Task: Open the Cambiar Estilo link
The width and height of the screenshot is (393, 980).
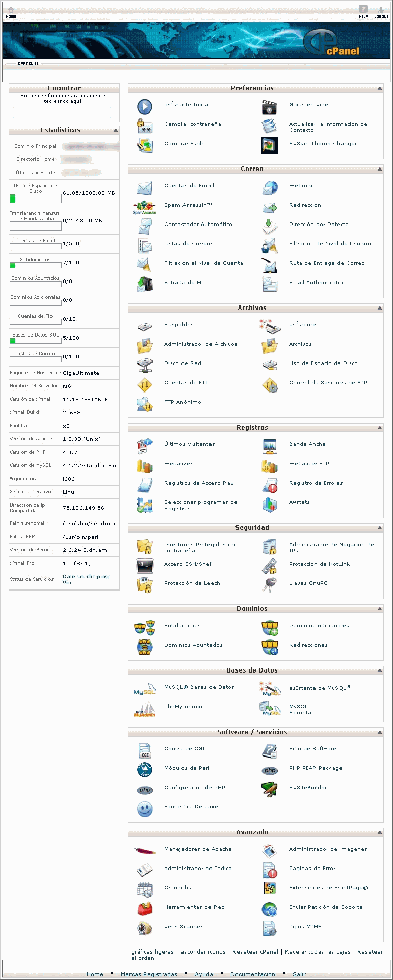Action: point(185,144)
